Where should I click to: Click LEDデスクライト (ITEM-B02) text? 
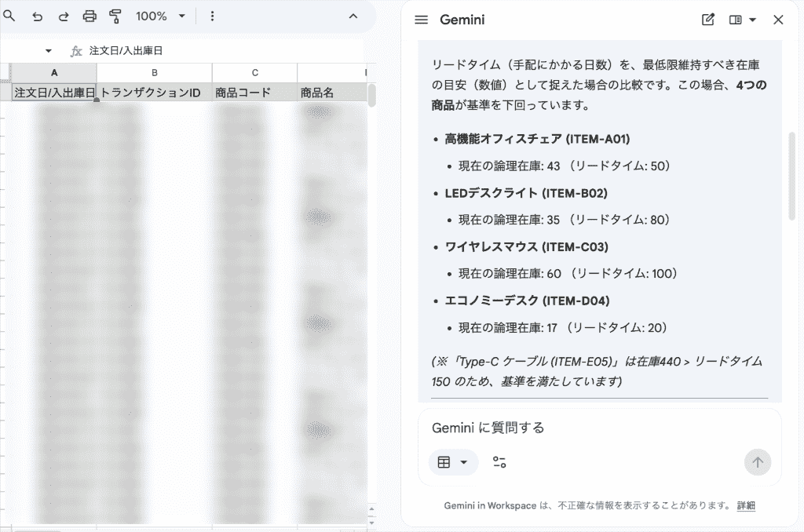click(526, 193)
